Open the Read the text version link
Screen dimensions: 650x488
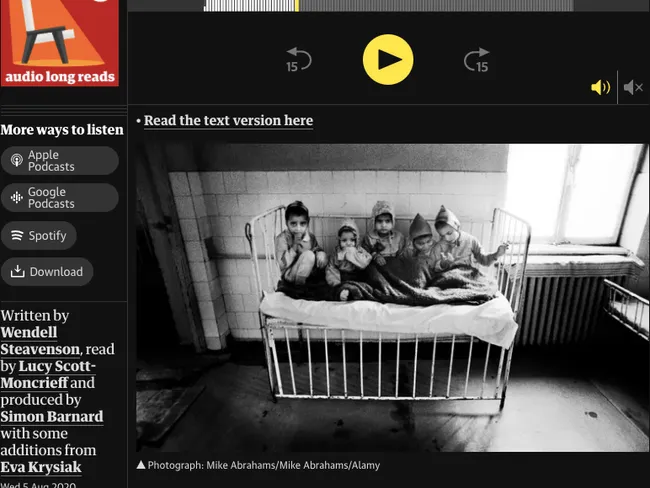coord(228,121)
